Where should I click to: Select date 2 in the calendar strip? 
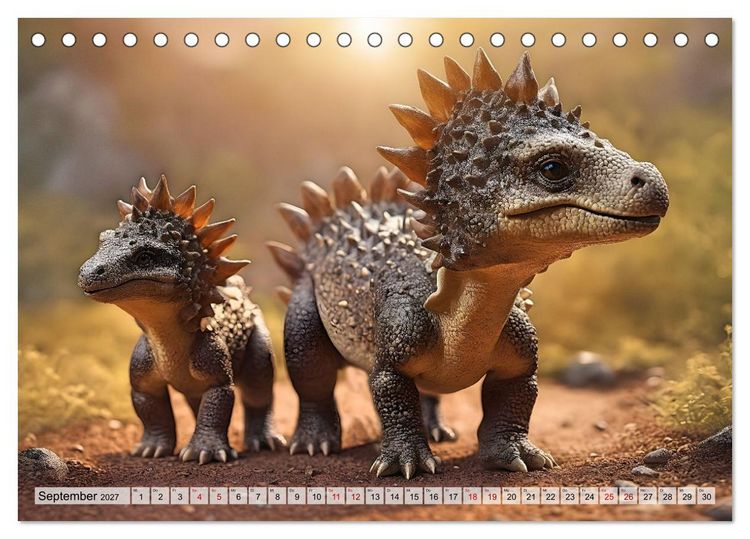(x=160, y=496)
